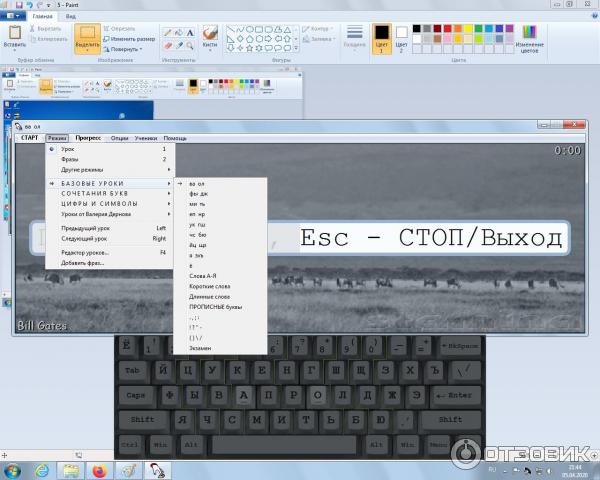Click the Paint help question icon
Image resolution: width=600 pixels, height=480 pixels.
[595, 16]
